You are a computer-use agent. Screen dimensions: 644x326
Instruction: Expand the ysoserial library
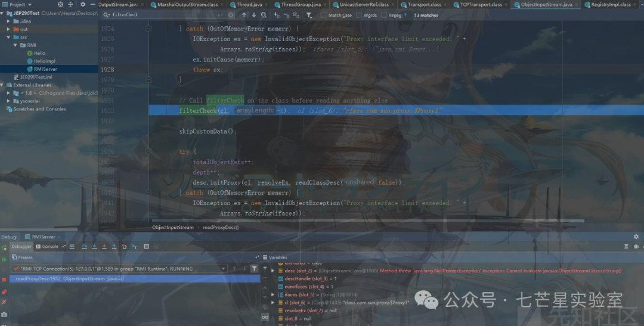8,101
